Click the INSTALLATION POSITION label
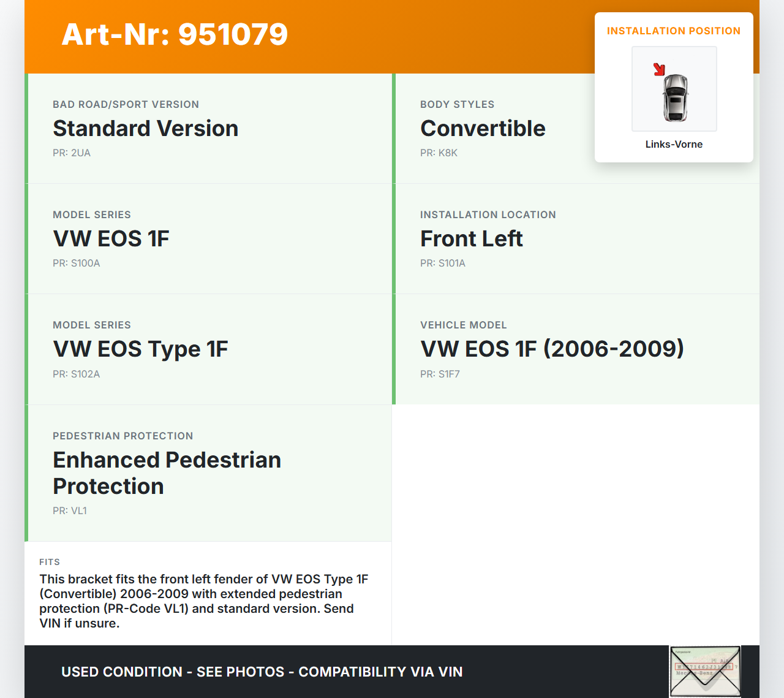The image size is (784, 698). point(674,31)
